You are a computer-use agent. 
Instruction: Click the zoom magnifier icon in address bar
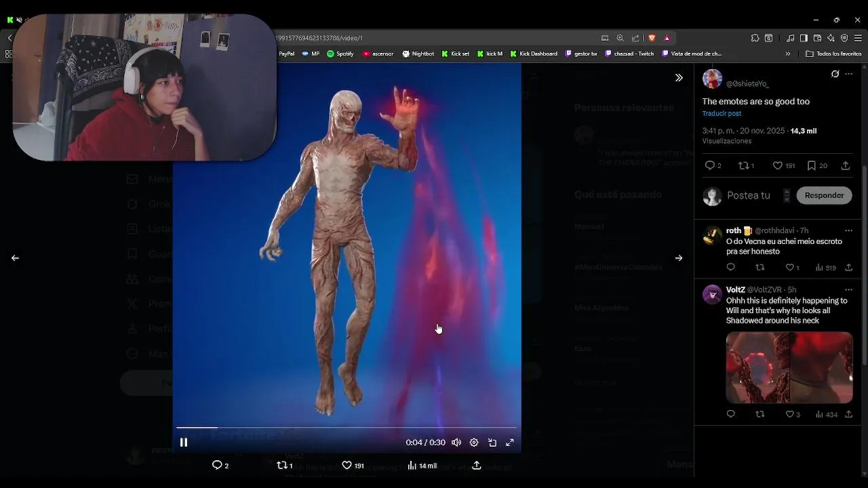tap(620, 38)
